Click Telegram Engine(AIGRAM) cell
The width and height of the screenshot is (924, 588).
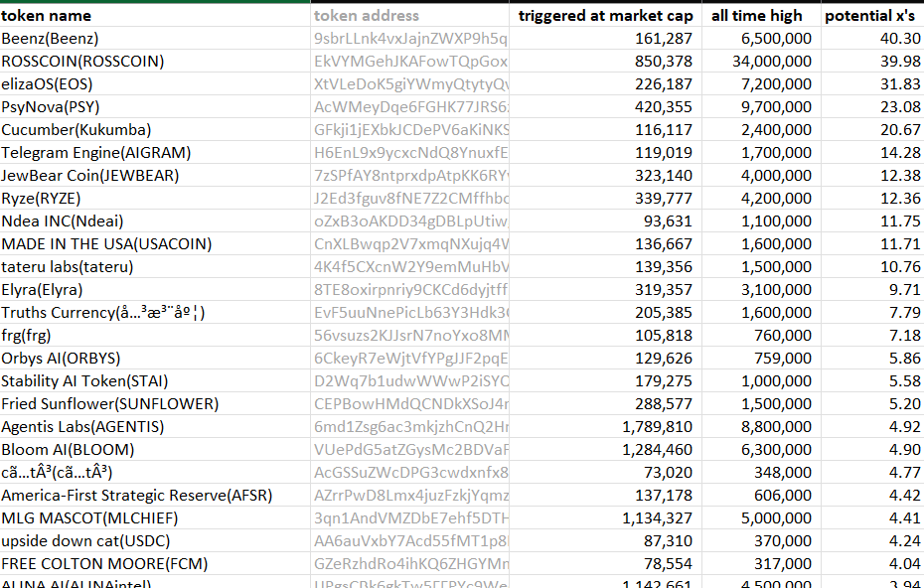click(x=155, y=153)
